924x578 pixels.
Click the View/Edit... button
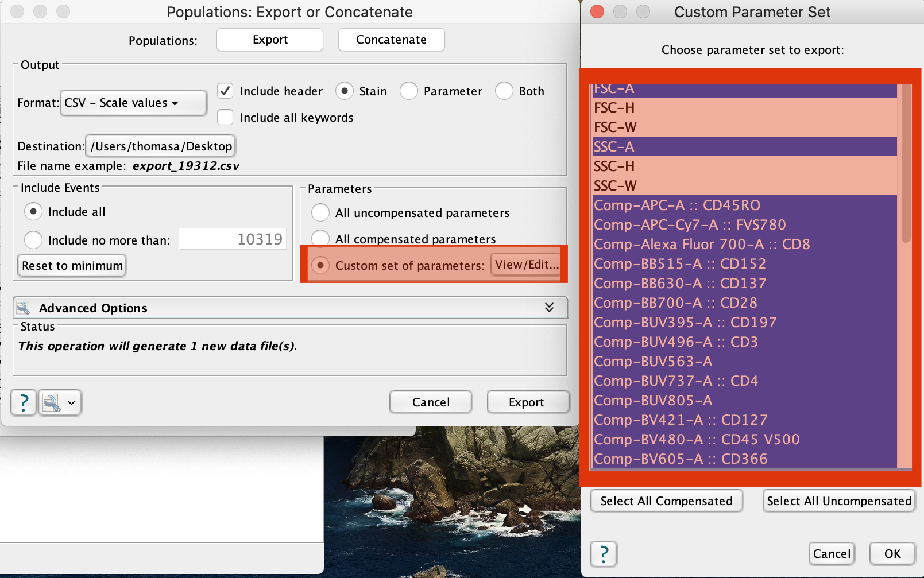(526, 265)
